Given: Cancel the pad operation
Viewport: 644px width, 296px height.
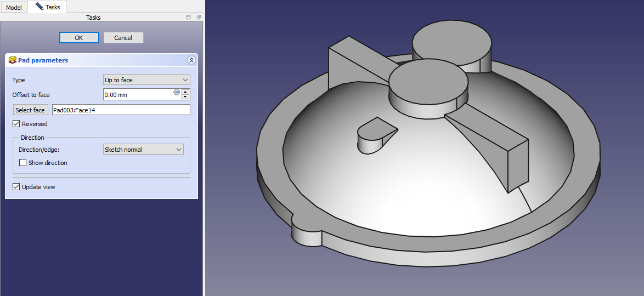Looking at the screenshot, I should (x=123, y=38).
